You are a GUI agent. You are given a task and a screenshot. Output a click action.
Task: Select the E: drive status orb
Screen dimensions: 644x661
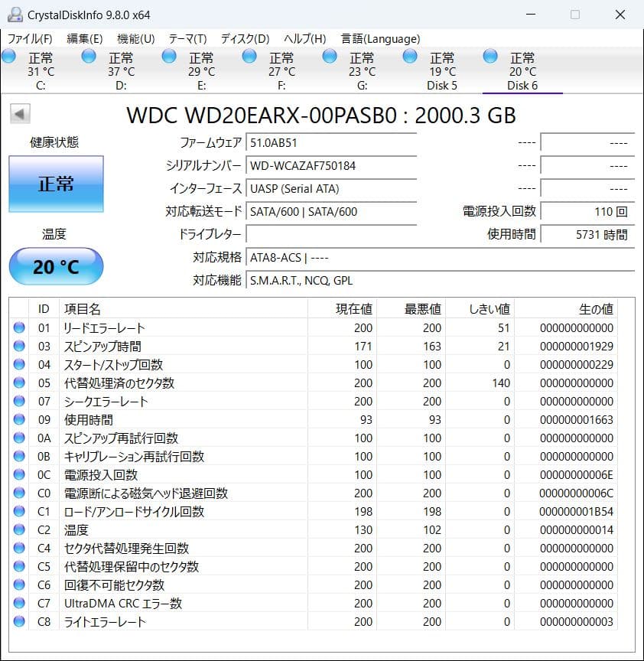tap(169, 56)
